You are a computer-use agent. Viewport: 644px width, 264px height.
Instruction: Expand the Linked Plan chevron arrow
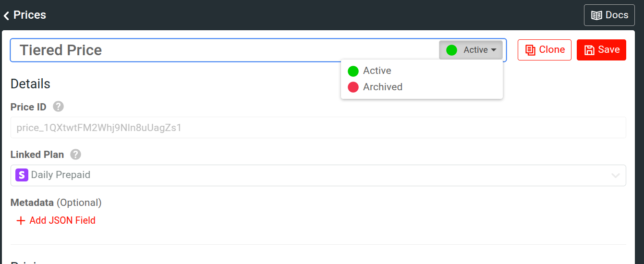coord(615,176)
